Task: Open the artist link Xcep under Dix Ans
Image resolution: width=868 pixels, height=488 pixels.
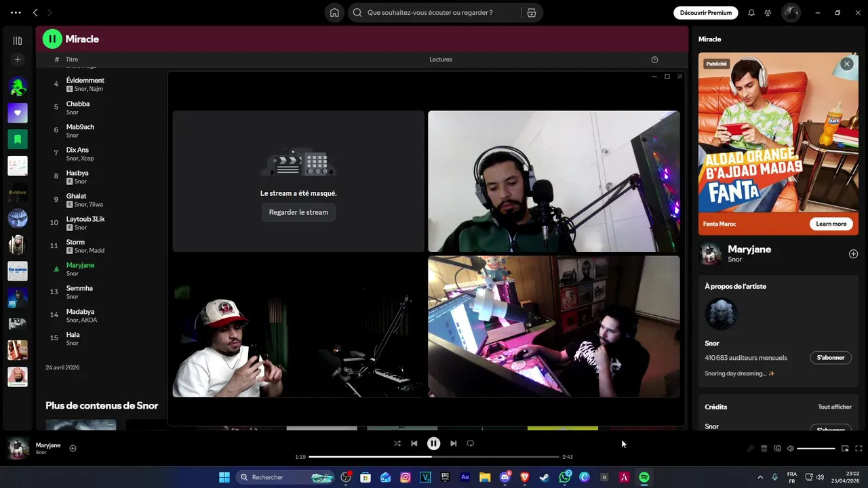Action: pyautogui.click(x=87, y=159)
